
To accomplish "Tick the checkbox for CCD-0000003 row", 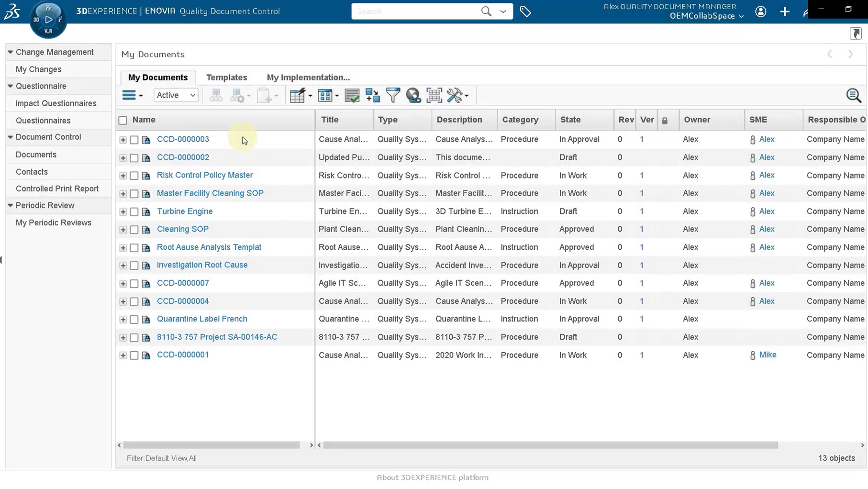I will pos(134,140).
